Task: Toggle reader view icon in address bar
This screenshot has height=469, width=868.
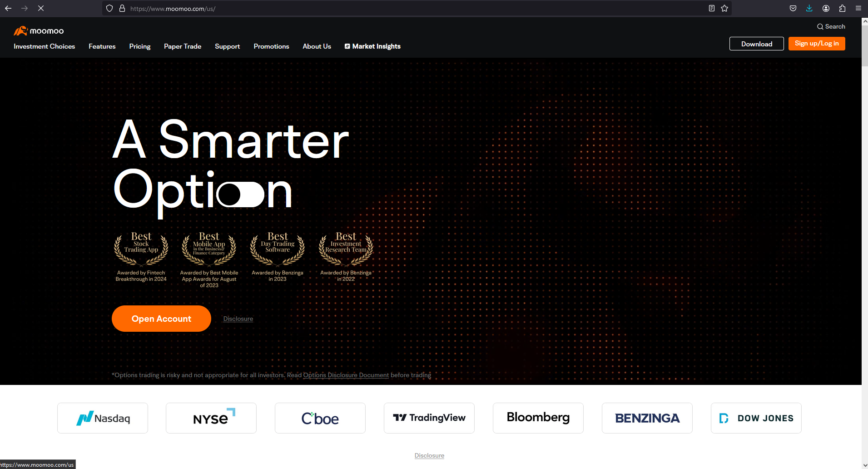Action: tap(712, 8)
